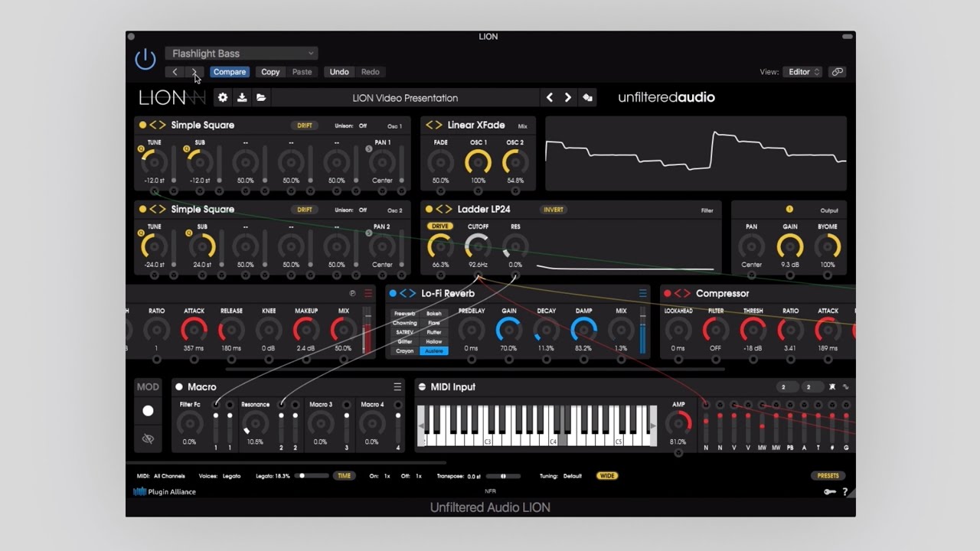Click the pin icon in MIDI Input header
Image resolution: width=980 pixels, height=551 pixels.
[833, 386]
